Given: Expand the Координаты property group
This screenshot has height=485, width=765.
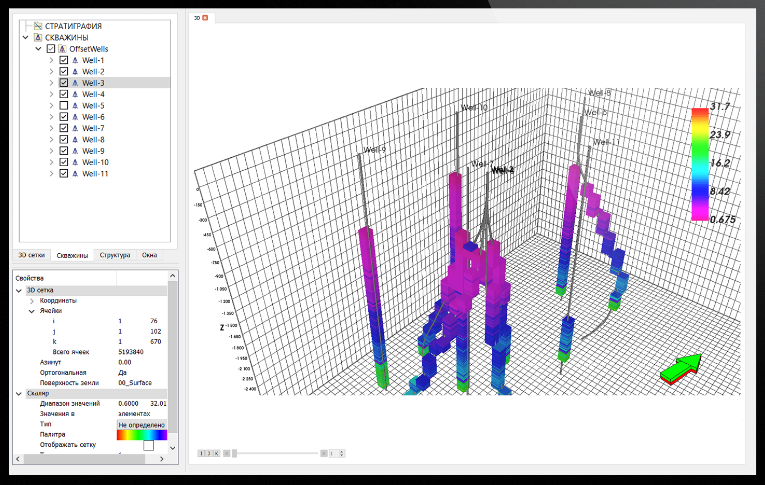Looking at the screenshot, I should pyautogui.click(x=31, y=300).
